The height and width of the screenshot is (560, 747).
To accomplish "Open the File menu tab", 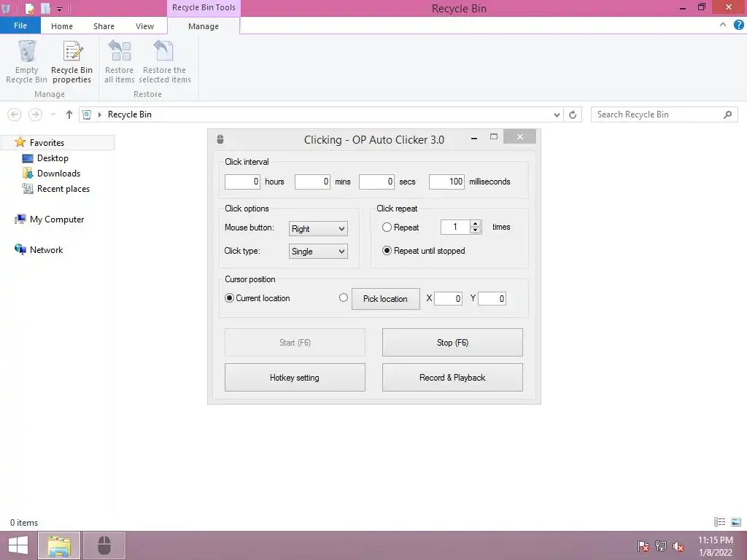I will (x=20, y=26).
